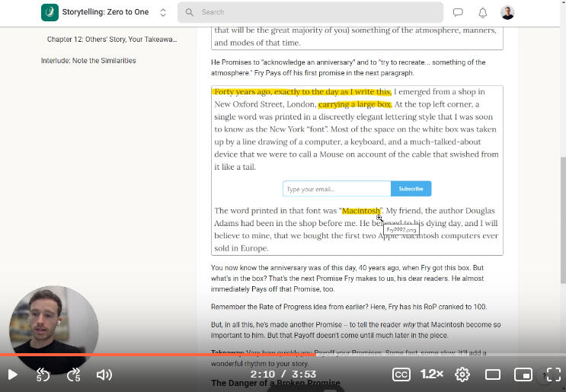Open video settings gear
This screenshot has width=566, height=392.
(x=462, y=374)
